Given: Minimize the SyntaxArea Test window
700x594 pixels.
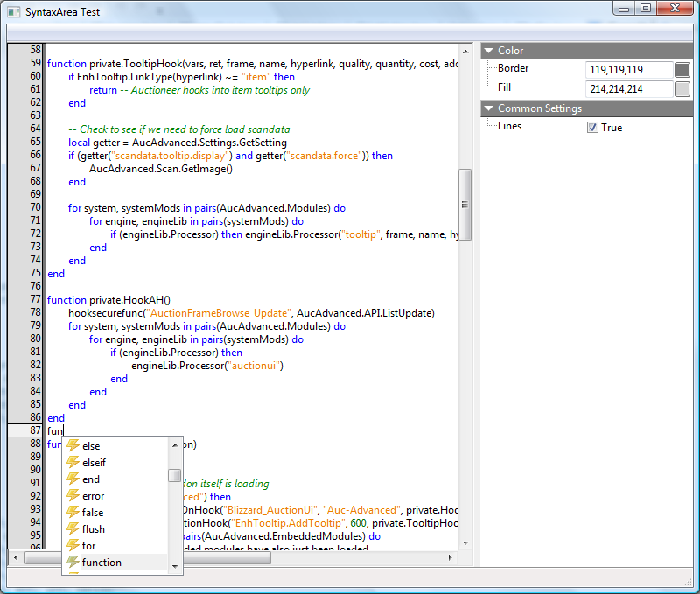Looking at the screenshot, I should click(624, 9).
